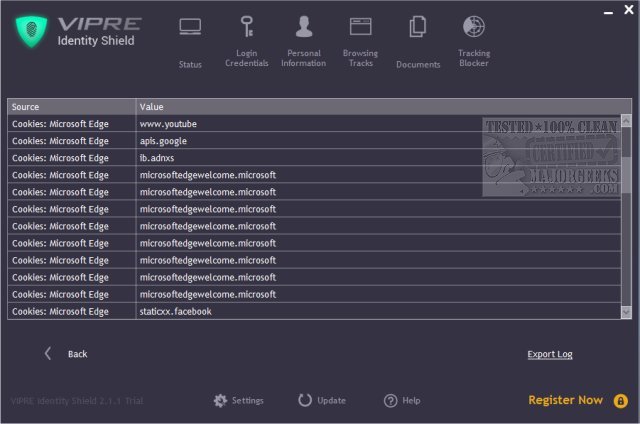This screenshot has width=640, height=424.
Task: Click the Back chevron arrow
Action: [48, 353]
